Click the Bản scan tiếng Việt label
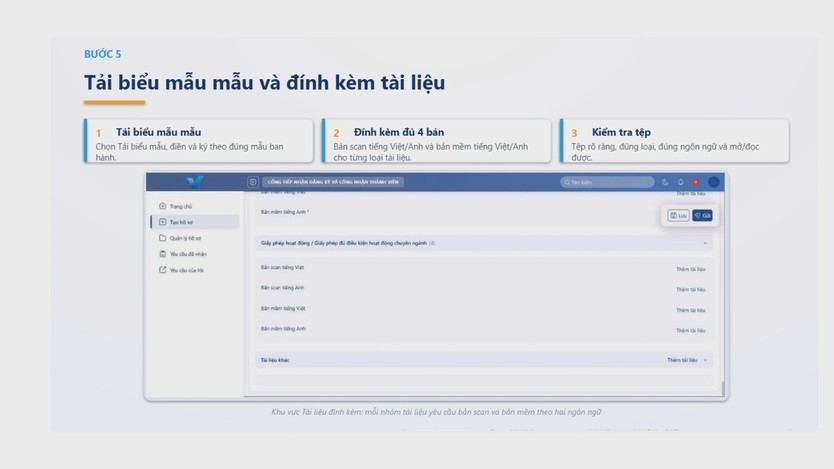Viewport: 834px width, 469px height. tap(282, 267)
